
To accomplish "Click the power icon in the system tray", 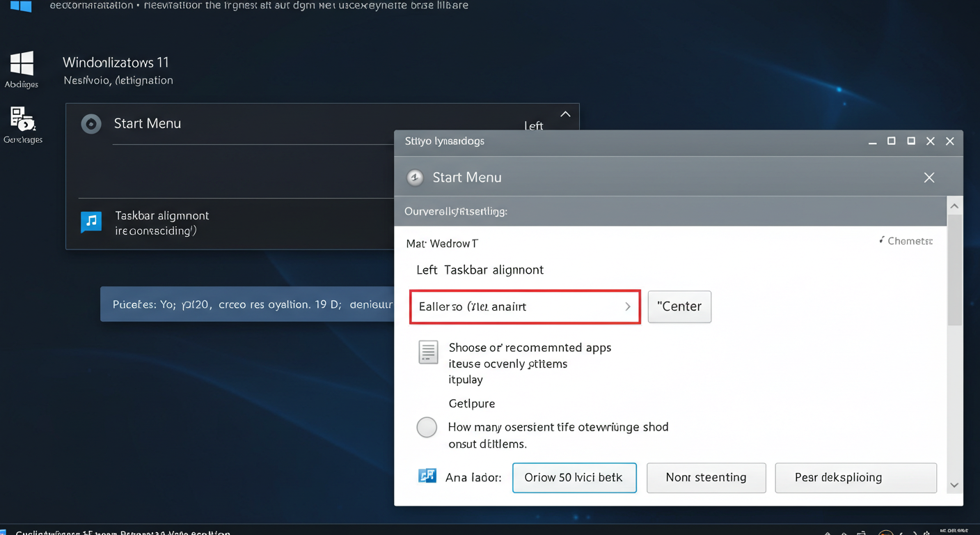I will point(927,532).
